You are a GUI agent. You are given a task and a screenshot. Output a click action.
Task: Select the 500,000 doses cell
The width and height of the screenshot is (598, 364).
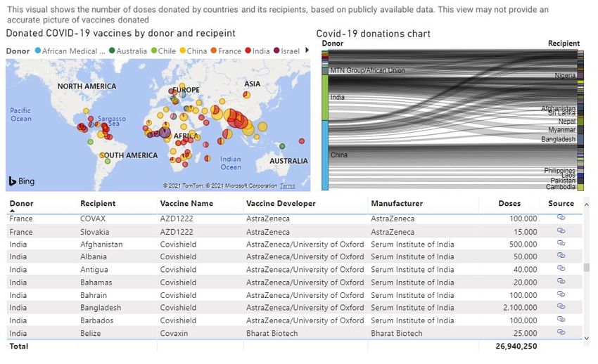click(523, 245)
